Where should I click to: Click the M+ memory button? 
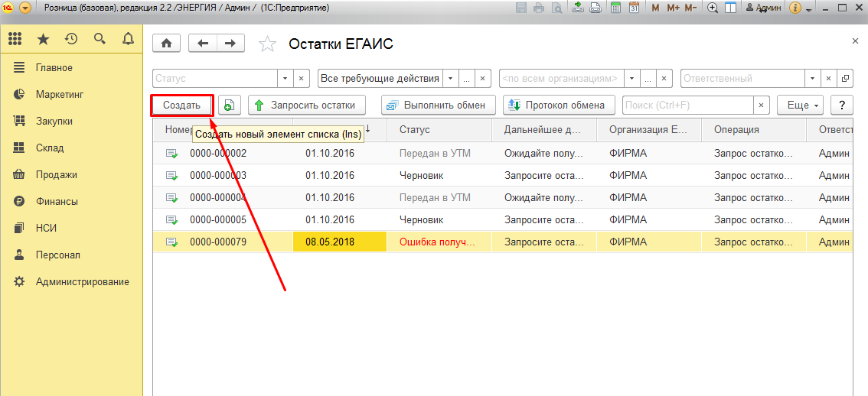(x=673, y=8)
